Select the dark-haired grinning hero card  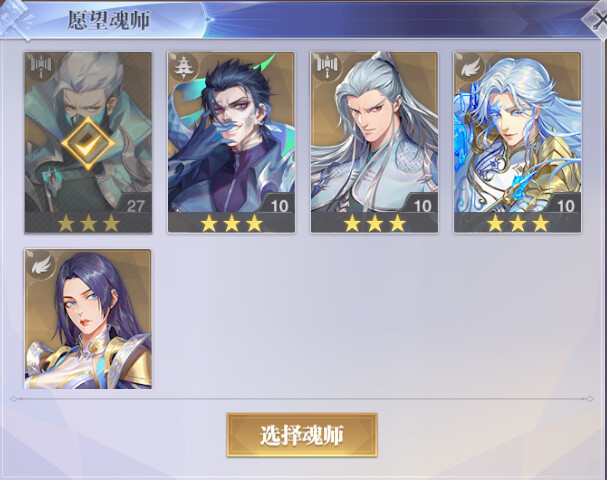coord(231,142)
